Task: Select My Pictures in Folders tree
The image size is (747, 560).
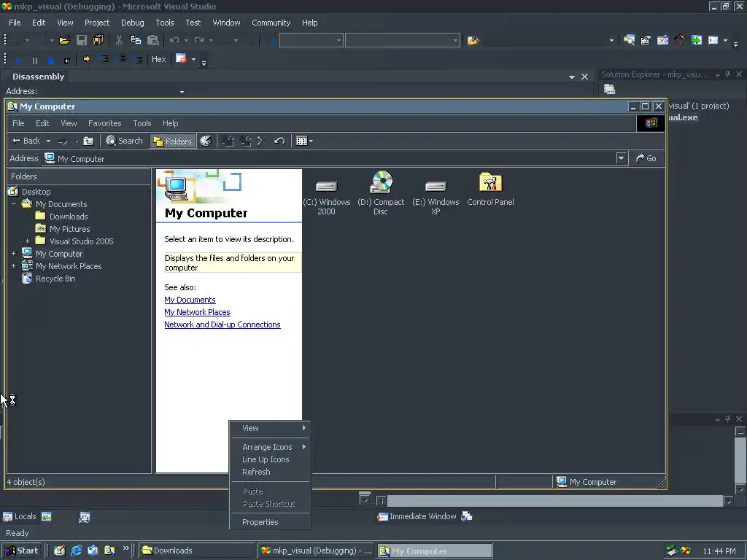Action: [x=69, y=228]
